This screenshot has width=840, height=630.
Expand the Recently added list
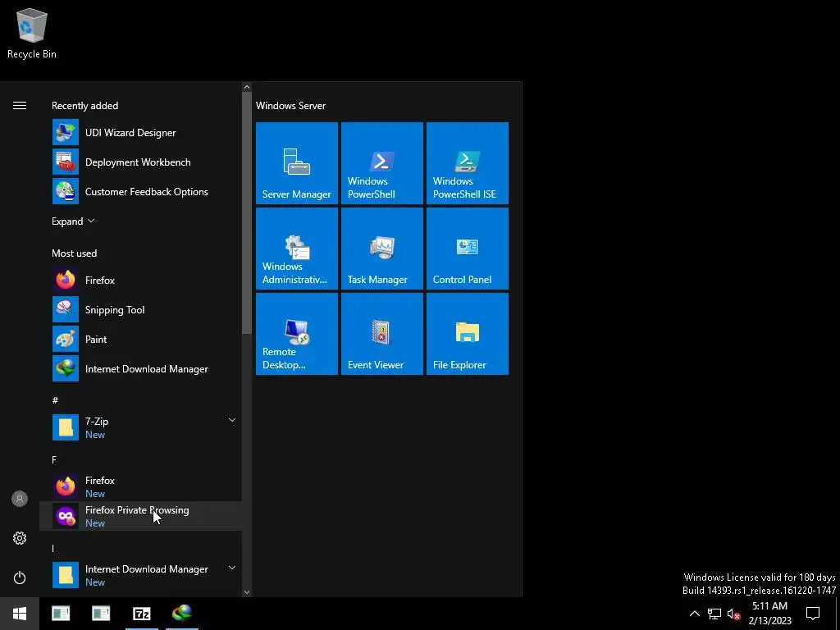[x=73, y=221]
